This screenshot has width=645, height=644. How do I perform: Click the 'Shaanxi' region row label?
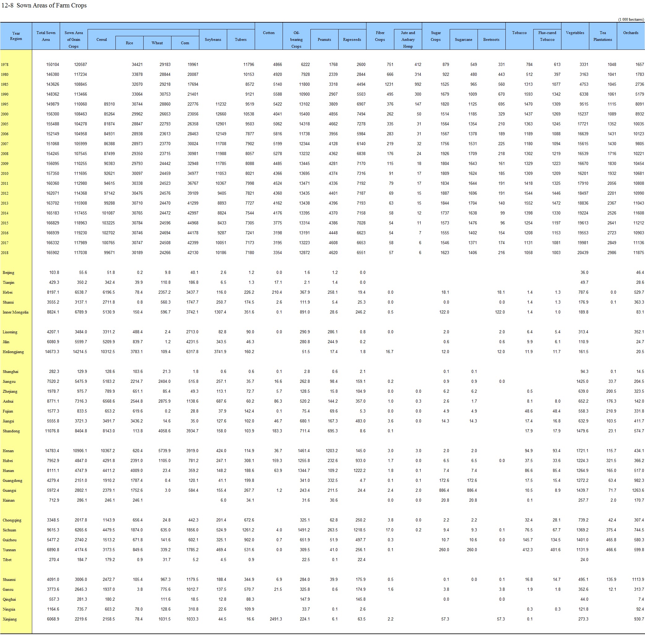tap(9, 580)
